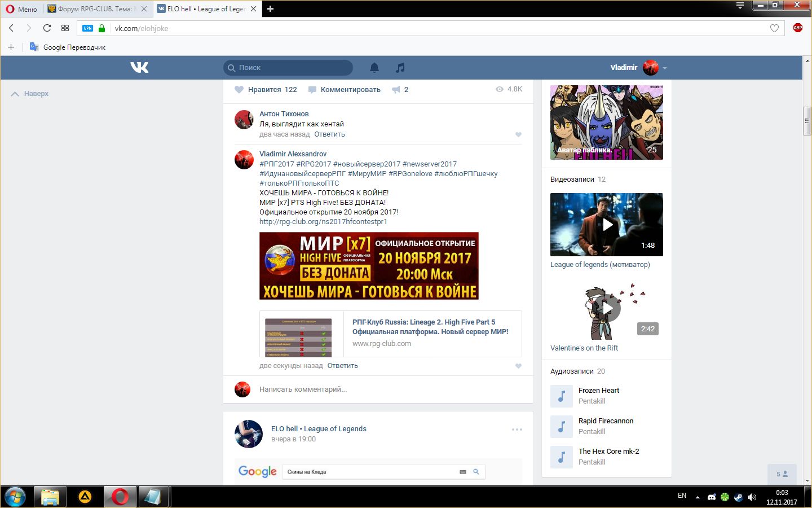Image resolution: width=812 pixels, height=508 pixels.
Task: Open the VK notifications bell
Action: pyautogui.click(x=374, y=68)
